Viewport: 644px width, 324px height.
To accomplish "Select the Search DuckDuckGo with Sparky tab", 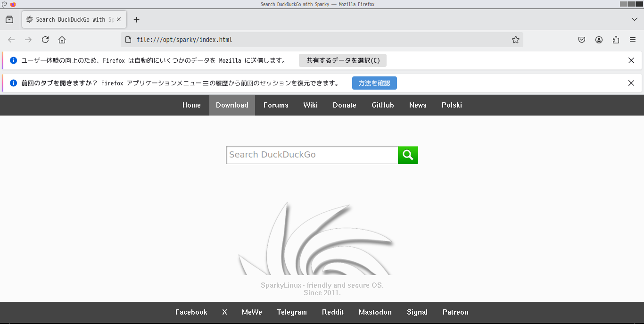I will (74, 19).
